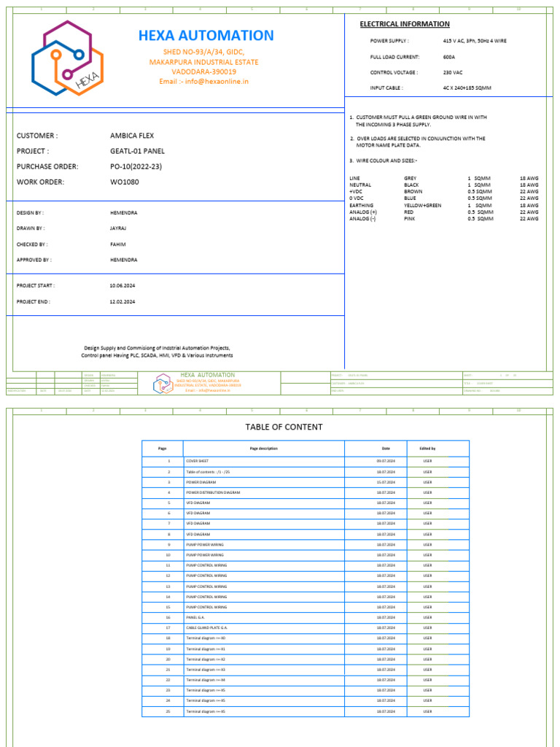Select the date '09.07.2024' in COVER SHEET row
Screen dimensions: 560x747
tap(386, 461)
